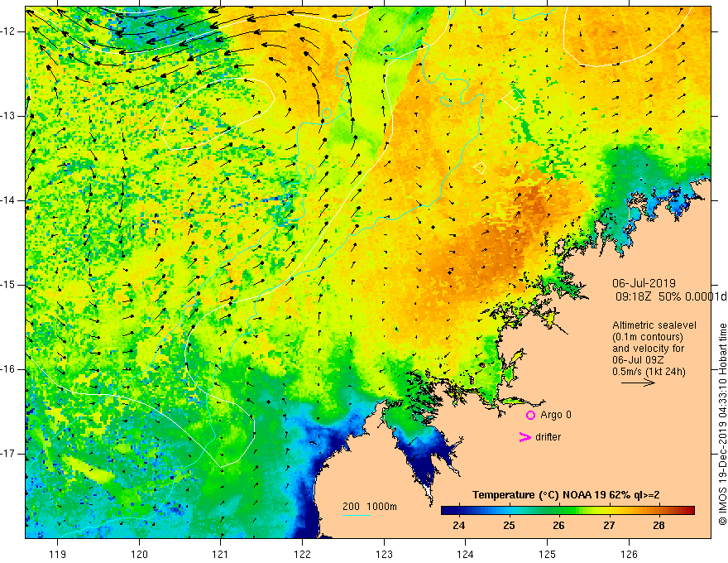This screenshot has width=728, height=563.
Task: Click the latitude axis label -14
Action: pos(8,200)
